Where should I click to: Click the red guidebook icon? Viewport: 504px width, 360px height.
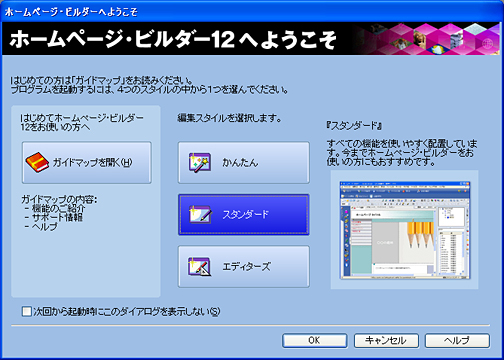[x=37, y=163]
